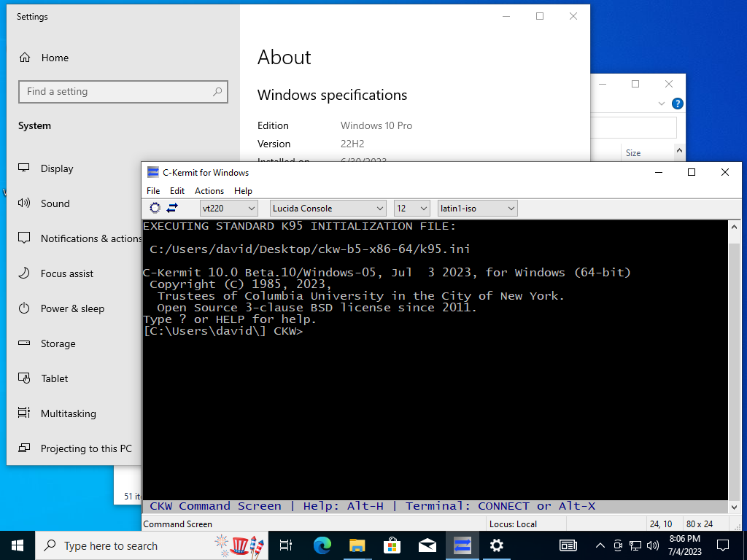
Task: Open Task View from the taskbar
Action: coord(286,545)
